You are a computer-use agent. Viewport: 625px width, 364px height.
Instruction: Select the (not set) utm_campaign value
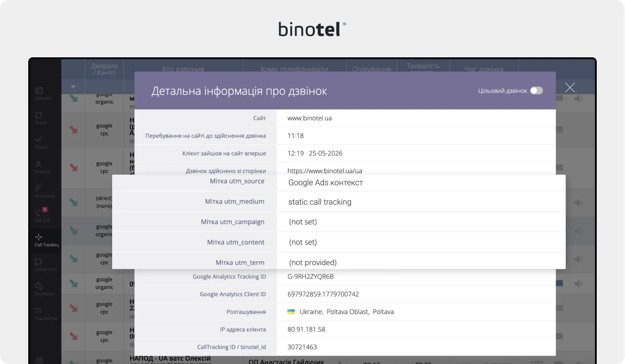(x=302, y=222)
